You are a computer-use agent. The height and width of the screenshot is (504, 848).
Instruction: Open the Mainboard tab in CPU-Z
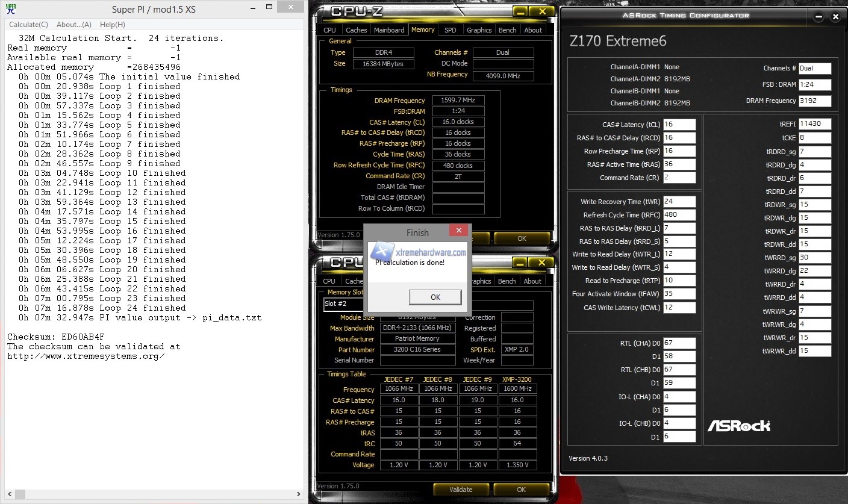click(x=389, y=30)
